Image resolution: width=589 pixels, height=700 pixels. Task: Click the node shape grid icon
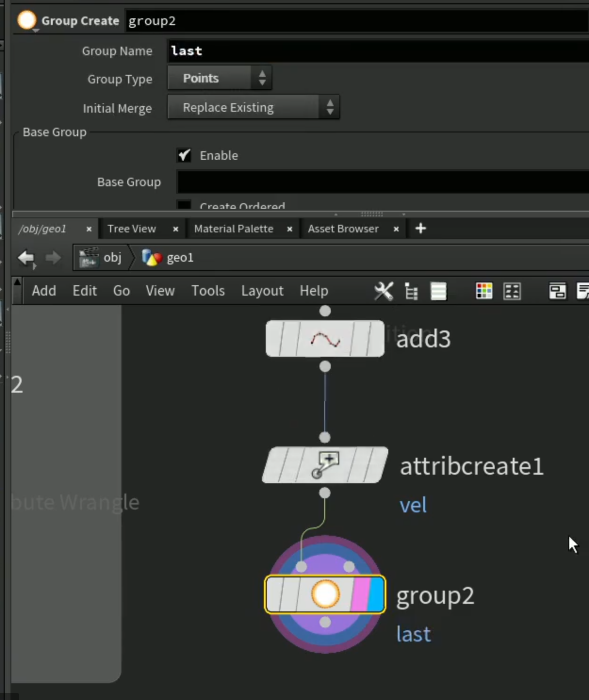(x=512, y=291)
